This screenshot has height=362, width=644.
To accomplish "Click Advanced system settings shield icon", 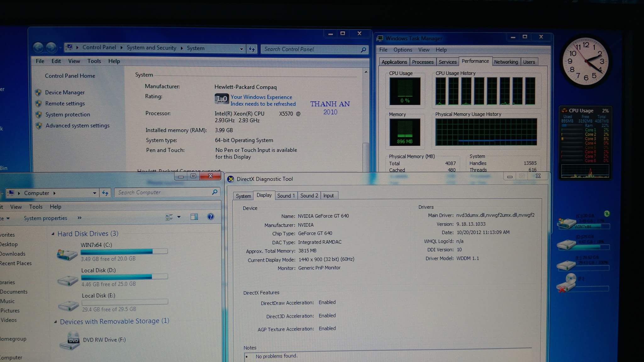I will (39, 125).
